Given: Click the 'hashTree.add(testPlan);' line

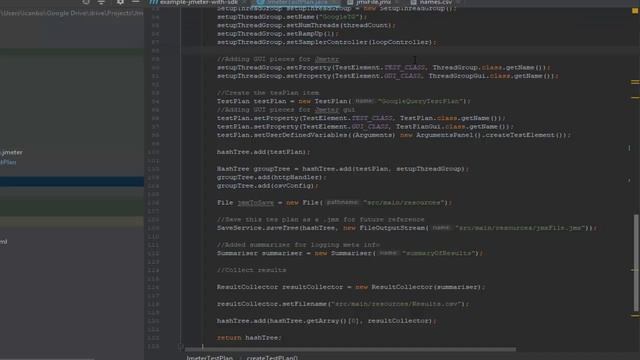Looking at the screenshot, I should click(263, 152).
